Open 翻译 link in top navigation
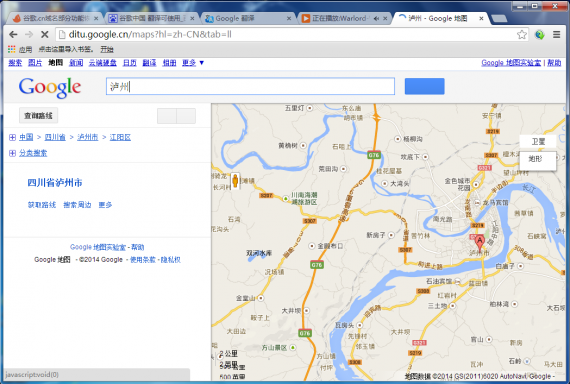Screen dimensions: 570x384 149,63
